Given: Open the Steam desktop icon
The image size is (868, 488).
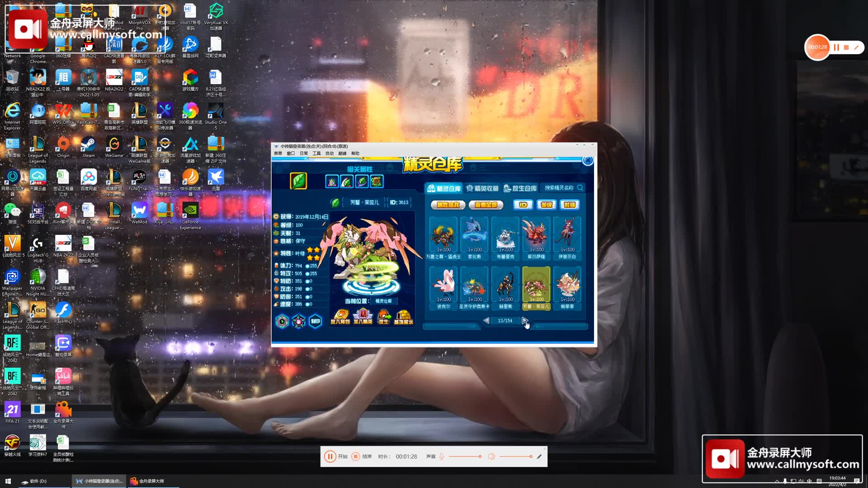Looking at the screenshot, I should coord(89,148).
